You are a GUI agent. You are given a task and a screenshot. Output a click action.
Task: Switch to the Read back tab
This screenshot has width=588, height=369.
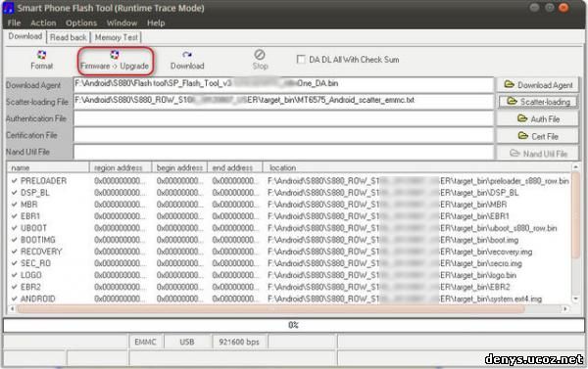tap(69, 37)
